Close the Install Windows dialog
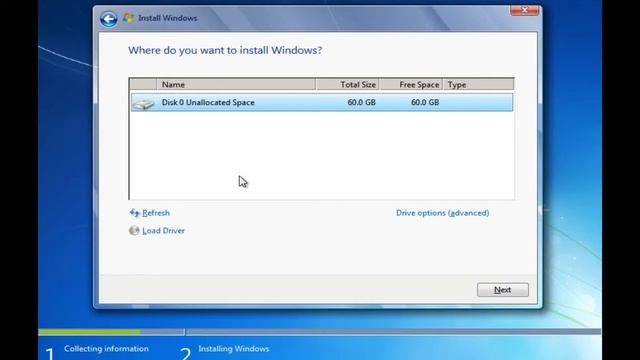The height and width of the screenshot is (360, 640). click(524, 10)
